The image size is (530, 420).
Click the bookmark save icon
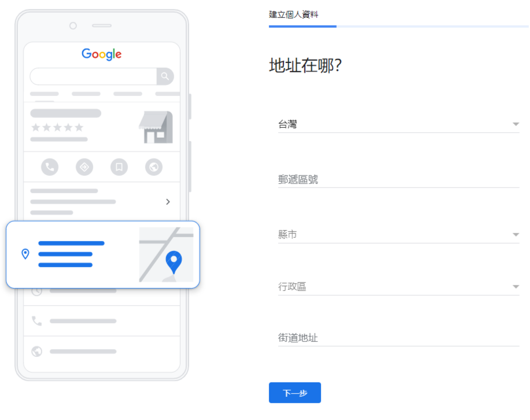click(119, 167)
